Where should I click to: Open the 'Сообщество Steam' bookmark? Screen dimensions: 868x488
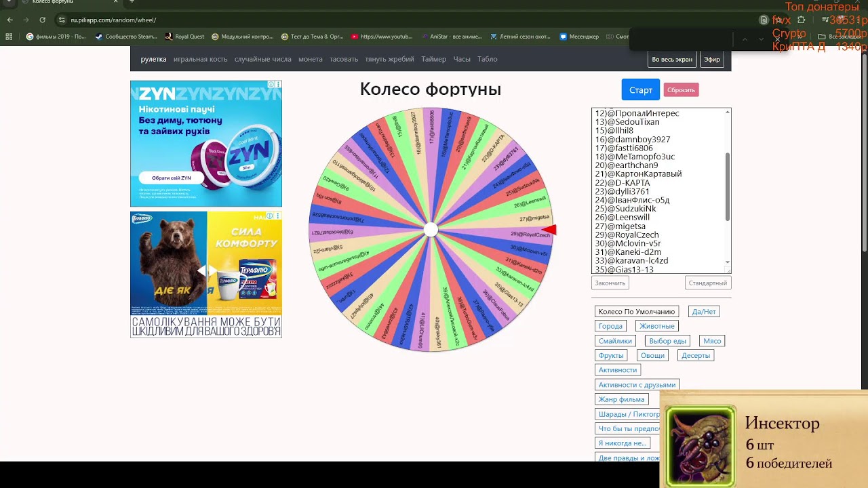(x=127, y=37)
